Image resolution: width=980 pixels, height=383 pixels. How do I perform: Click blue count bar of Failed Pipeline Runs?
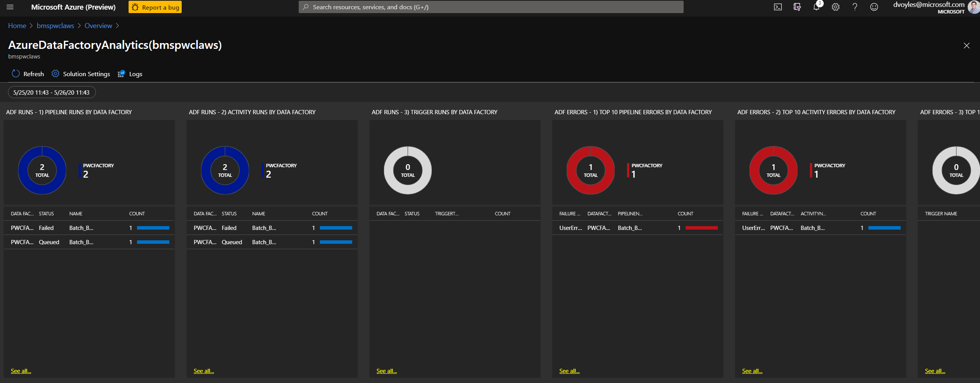tap(153, 228)
